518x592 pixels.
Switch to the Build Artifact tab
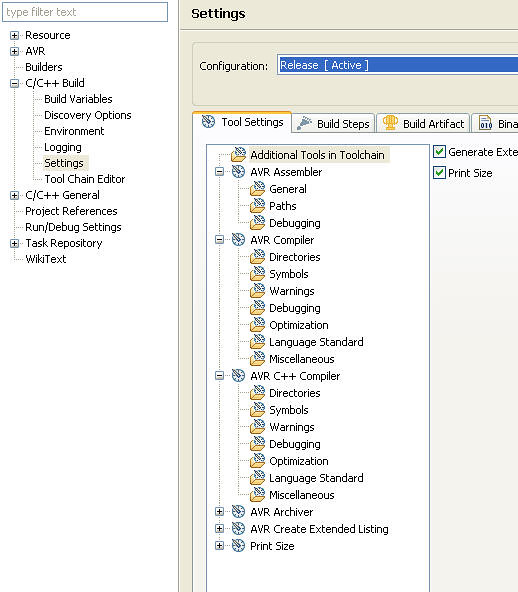pyautogui.click(x=423, y=123)
